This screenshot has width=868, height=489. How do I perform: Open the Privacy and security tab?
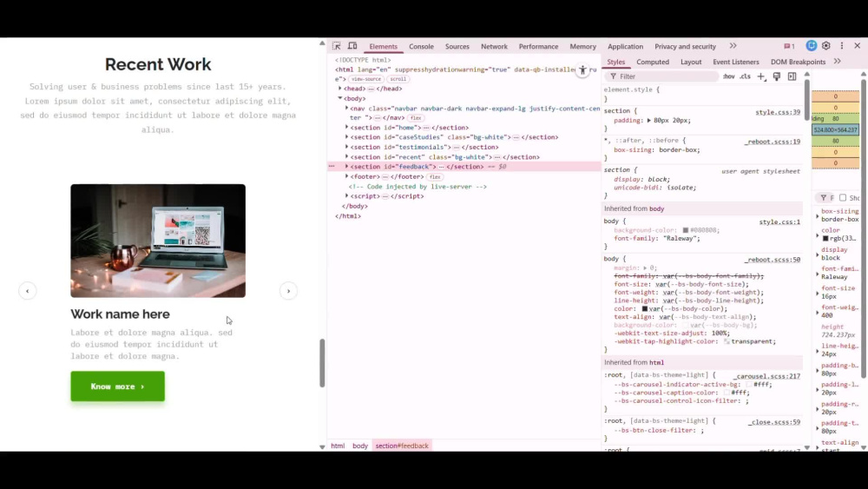[686, 47]
